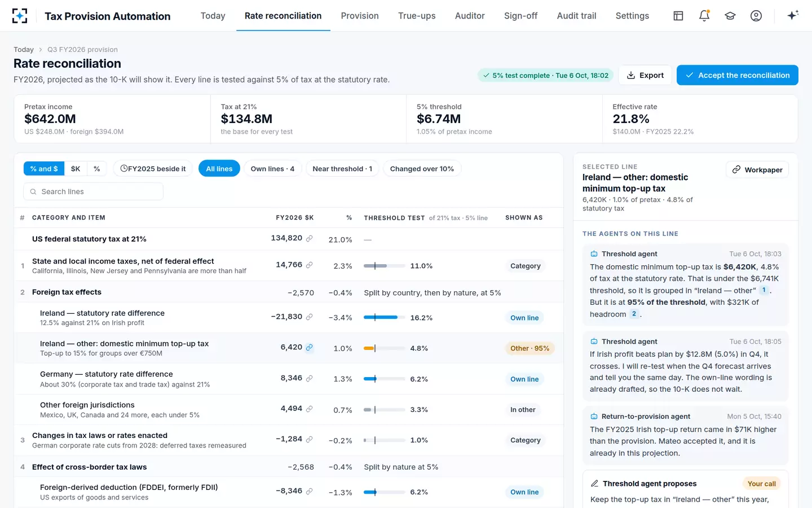812x508 pixels.
Task: Click the Other · 95% badge
Action: point(529,348)
